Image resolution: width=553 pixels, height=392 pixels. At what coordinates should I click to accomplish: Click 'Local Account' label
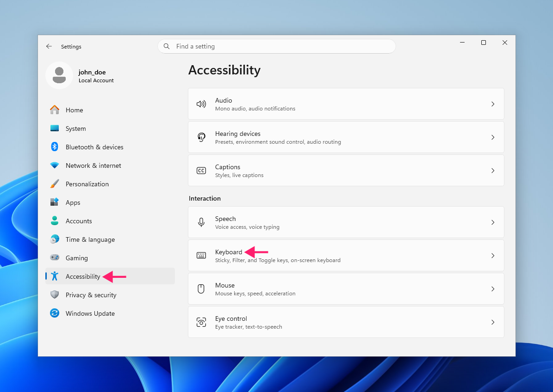tap(96, 80)
